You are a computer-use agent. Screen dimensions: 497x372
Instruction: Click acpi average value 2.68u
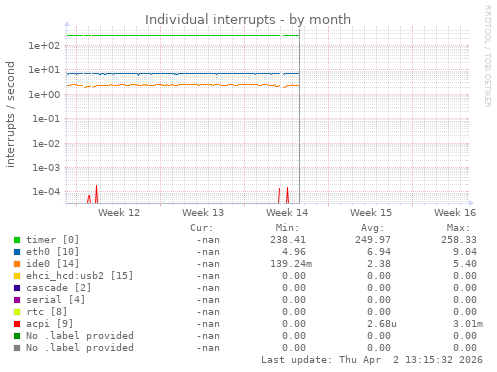[x=382, y=324]
